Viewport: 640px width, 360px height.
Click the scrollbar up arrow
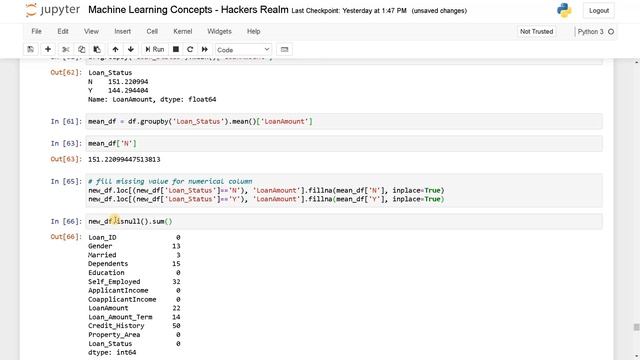coord(636,62)
